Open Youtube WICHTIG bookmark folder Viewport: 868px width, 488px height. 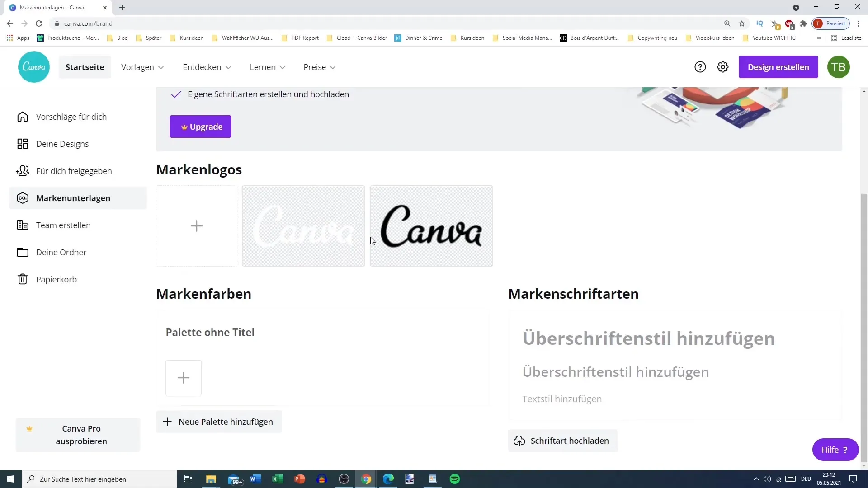point(769,38)
